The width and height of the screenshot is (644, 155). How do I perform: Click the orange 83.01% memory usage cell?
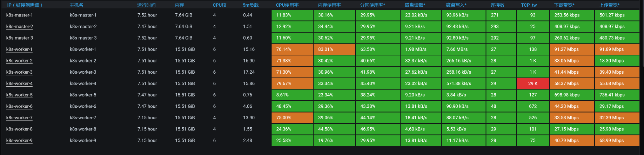click(334, 49)
